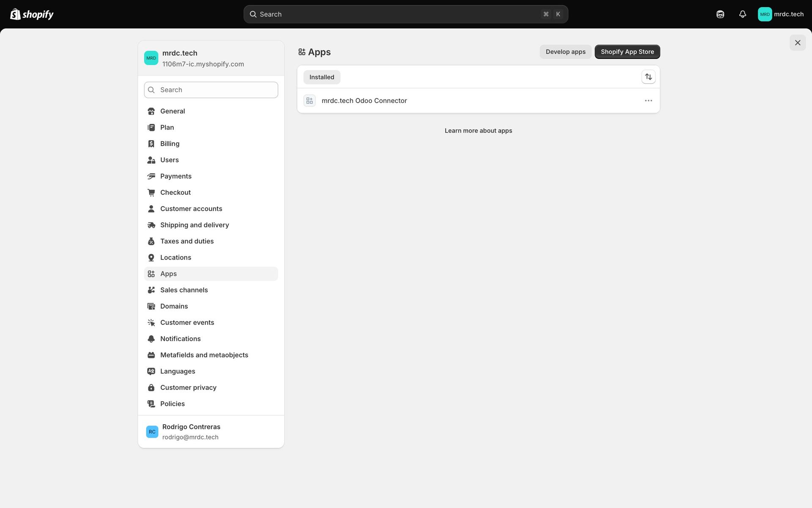
Task: Click the Payments hand icon
Action: coord(151,176)
